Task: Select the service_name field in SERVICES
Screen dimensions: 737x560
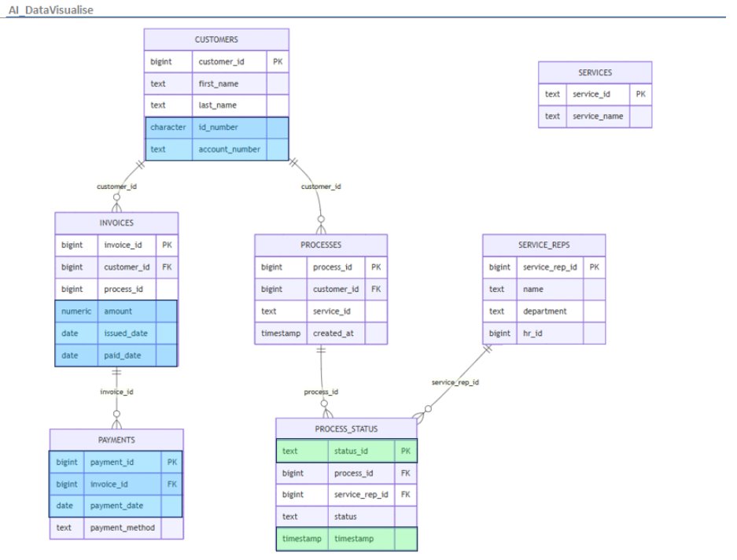Action: pos(598,116)
